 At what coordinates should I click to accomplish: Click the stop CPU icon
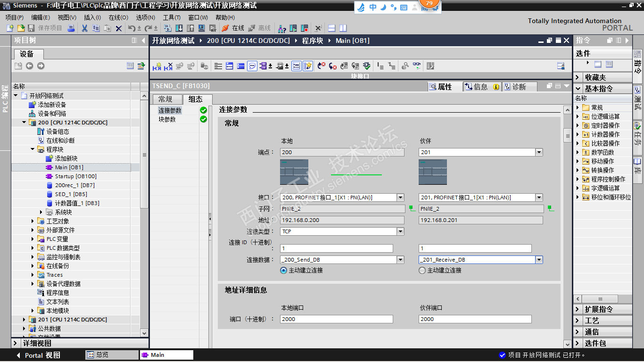(x=305, y=28)
